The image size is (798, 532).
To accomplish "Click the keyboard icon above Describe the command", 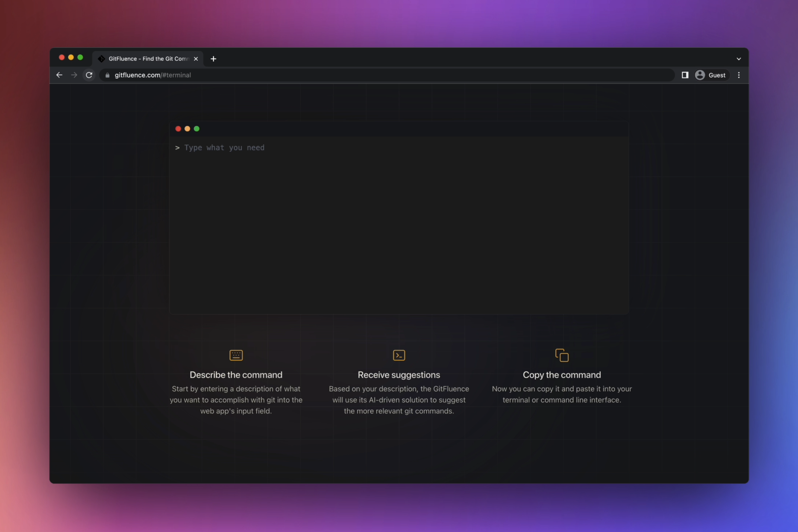I will tap(236, 355).
